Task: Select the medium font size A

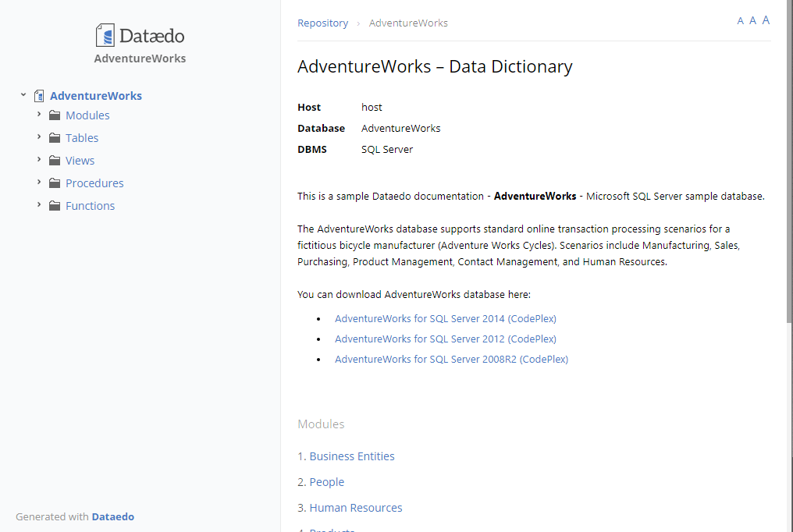Action: point(752,20)
